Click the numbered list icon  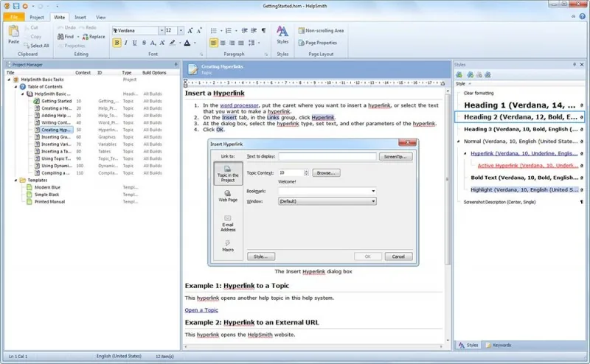pyautogui.click(x=229, y=31)
